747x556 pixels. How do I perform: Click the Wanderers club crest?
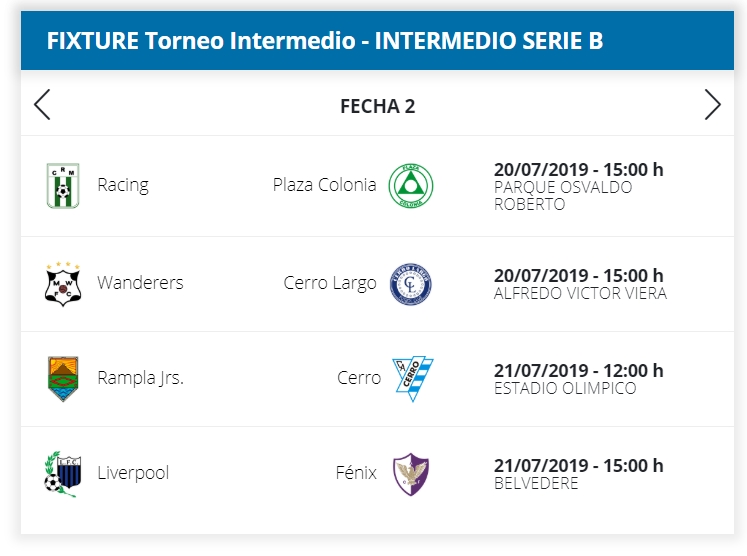(x=64, y=283)
